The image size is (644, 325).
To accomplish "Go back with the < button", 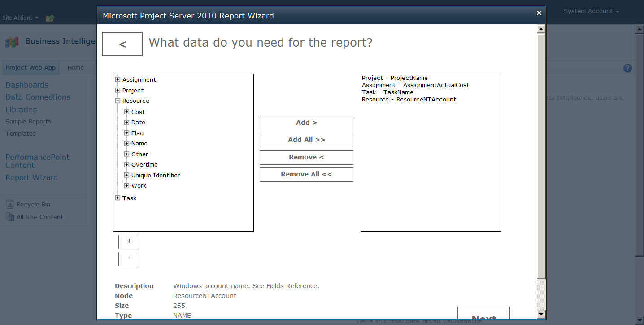I will (122, 44).
